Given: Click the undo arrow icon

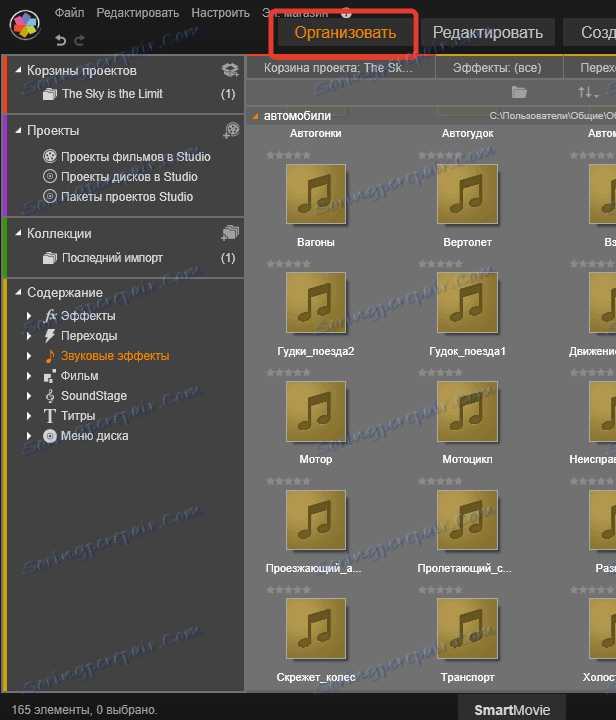Looking at the screenshot, I should click(60, 40).
